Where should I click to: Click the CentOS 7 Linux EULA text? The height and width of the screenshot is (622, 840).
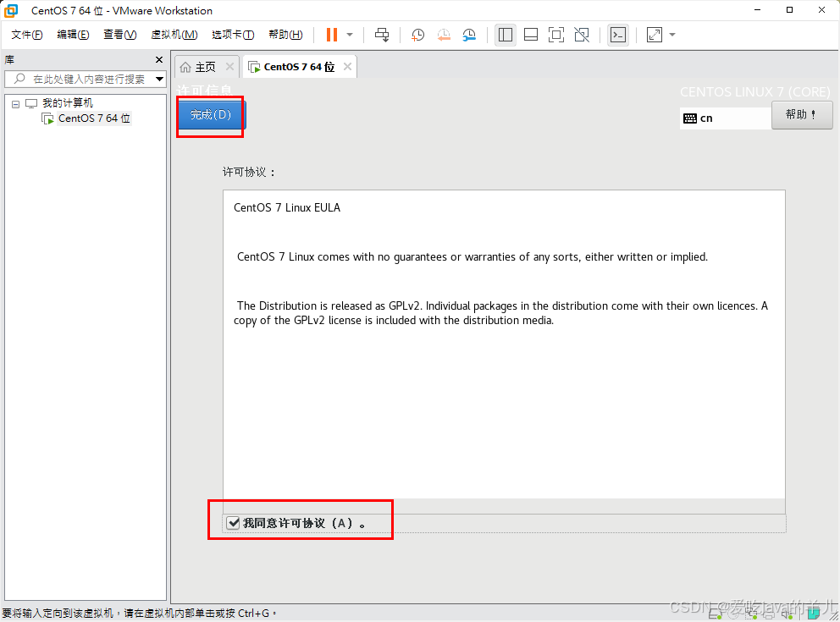(287, 207)
